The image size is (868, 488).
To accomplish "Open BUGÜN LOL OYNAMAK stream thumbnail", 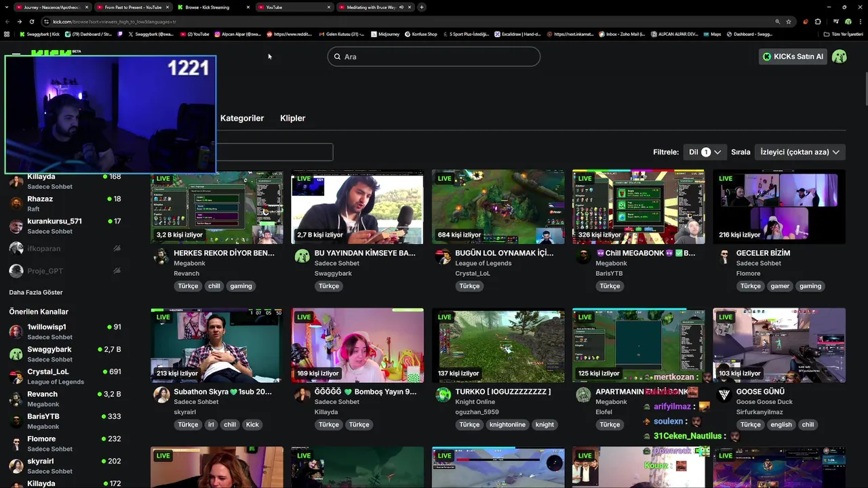I will (498, 207).
